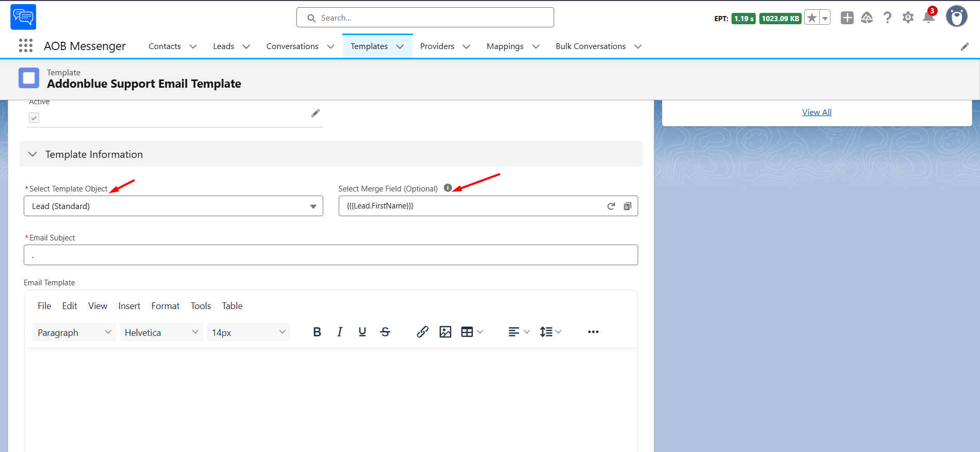Viewport: 980px width, 452px height.
Task: Open the editor Table menu
Action: click(232, 306)
